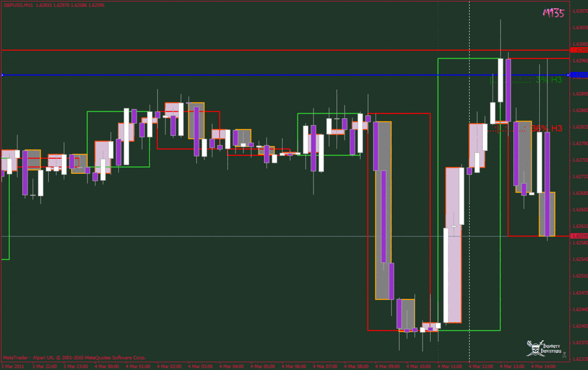Click the 1.62370 price axis label
This screenshot has width=588, height=370.
point(580,342)
